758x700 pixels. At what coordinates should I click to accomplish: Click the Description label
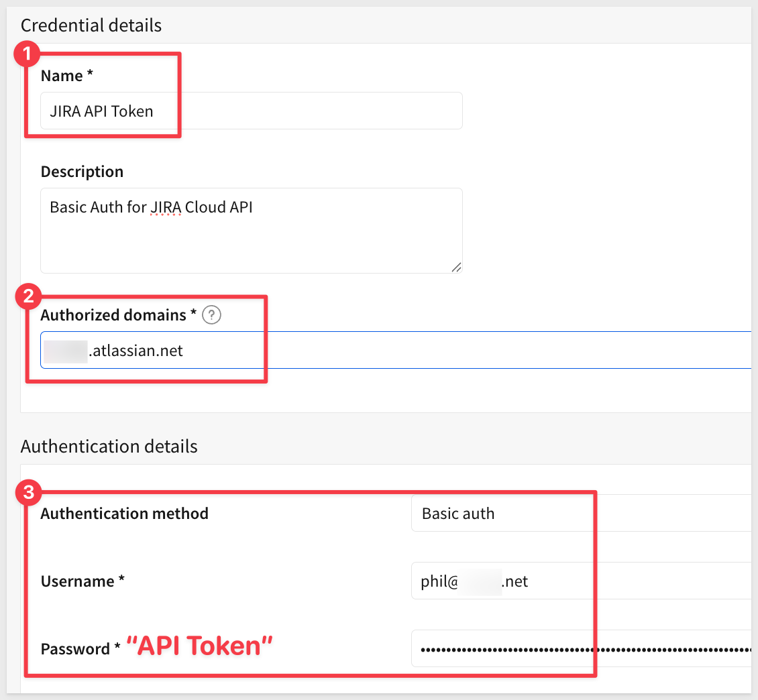pyautogui.click(x=82, y=172)
